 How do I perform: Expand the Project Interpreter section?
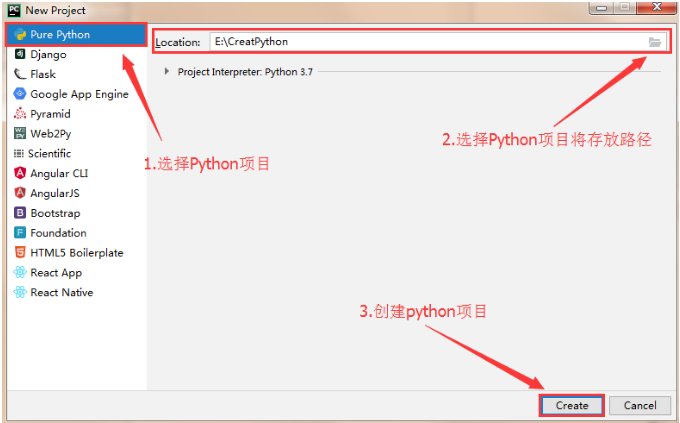(167, 71)
